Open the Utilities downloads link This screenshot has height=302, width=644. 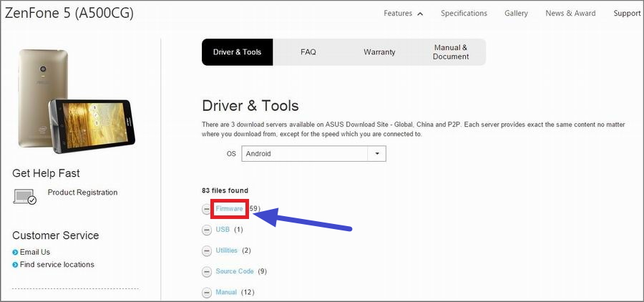tap(227, 250)
